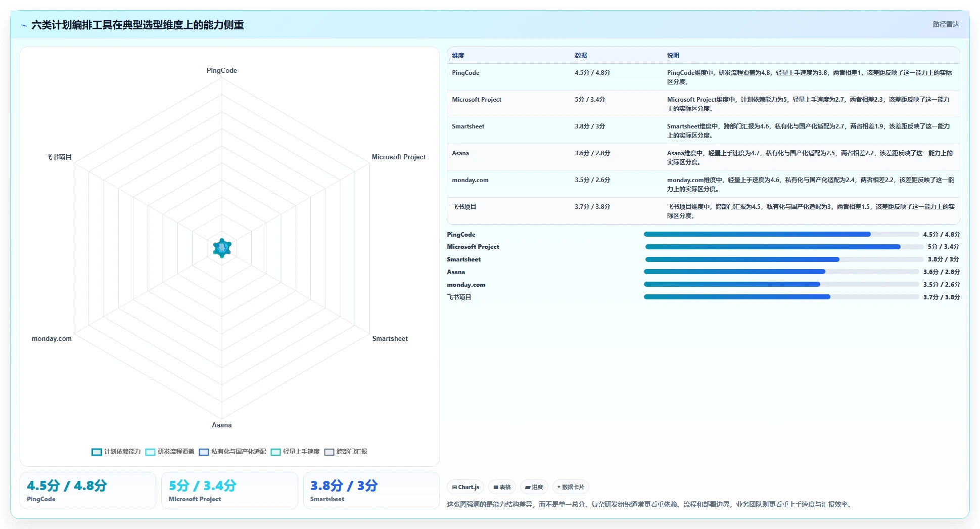
Task: Click the chart footnote paragraph
Action: (x=650, y=504)
